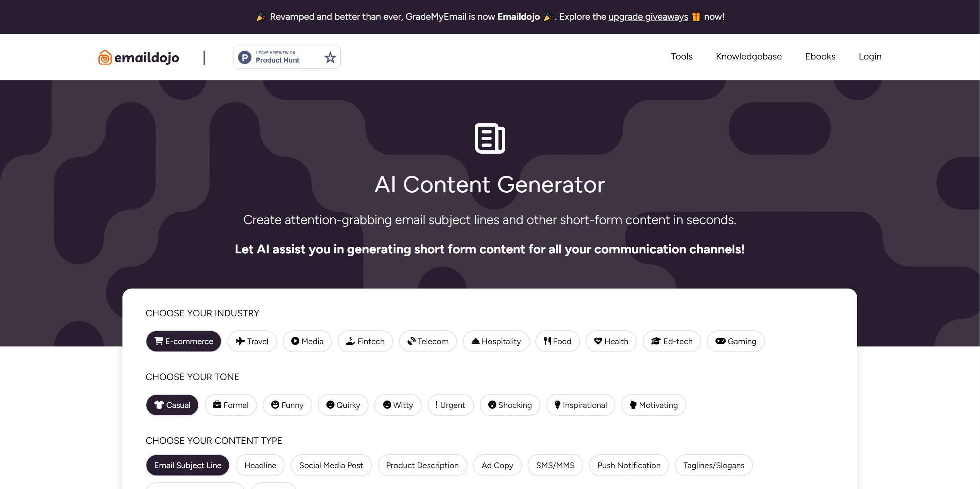Select the Email Subject Line content type

[187, 465]
